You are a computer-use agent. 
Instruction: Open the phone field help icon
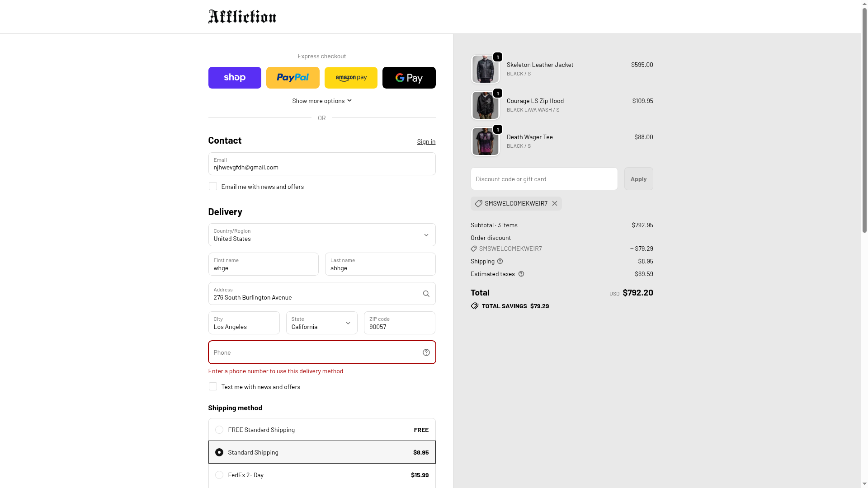(426, 352)
